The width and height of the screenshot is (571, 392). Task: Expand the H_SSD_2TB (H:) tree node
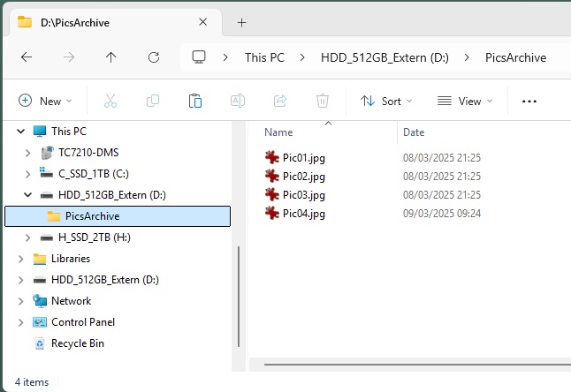click(28, 237)
